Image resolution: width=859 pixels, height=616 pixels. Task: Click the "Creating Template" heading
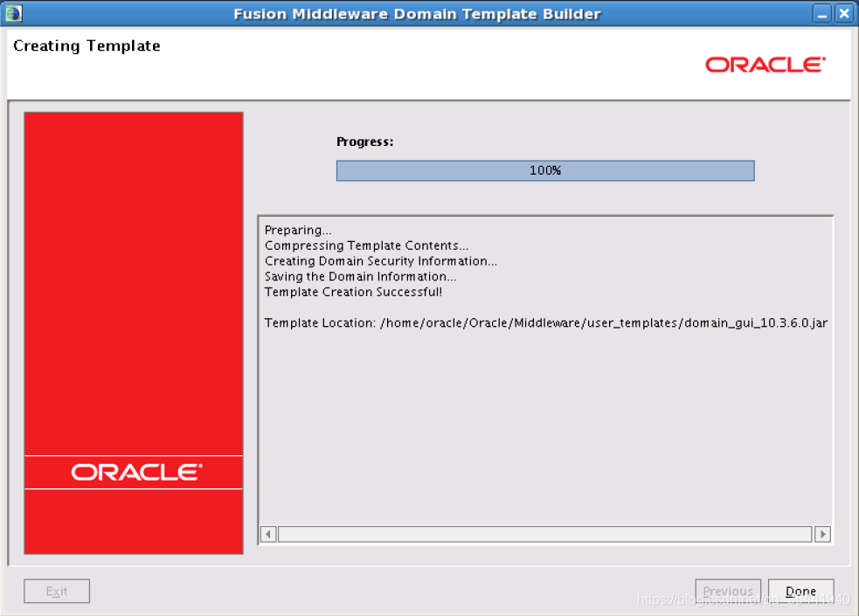pyautogui.click(x=87, y=46)
